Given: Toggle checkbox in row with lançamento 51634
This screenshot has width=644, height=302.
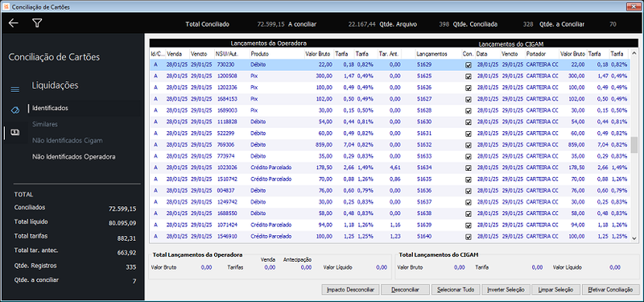Looking at the screenshot, I should pyautogui.click(x=469, y=168).
